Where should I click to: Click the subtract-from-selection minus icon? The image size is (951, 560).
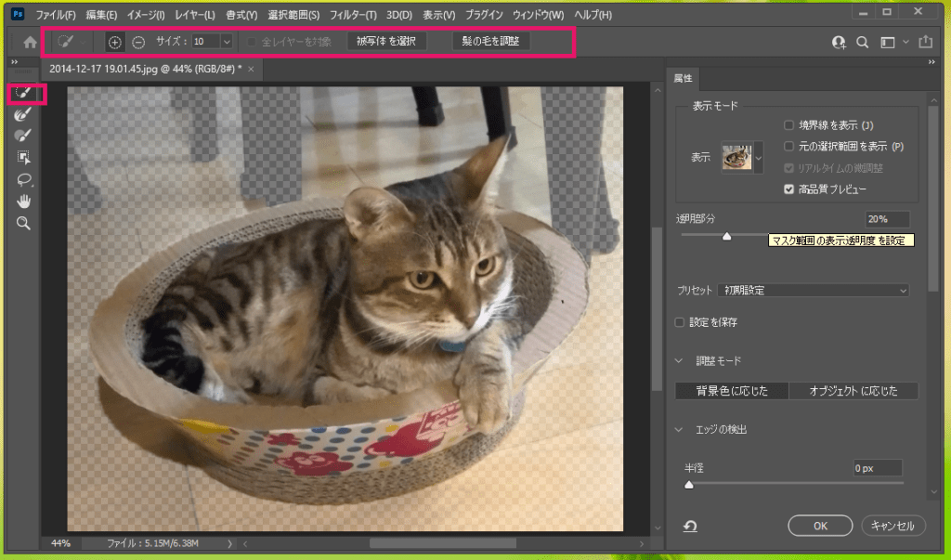coord(138,42)
